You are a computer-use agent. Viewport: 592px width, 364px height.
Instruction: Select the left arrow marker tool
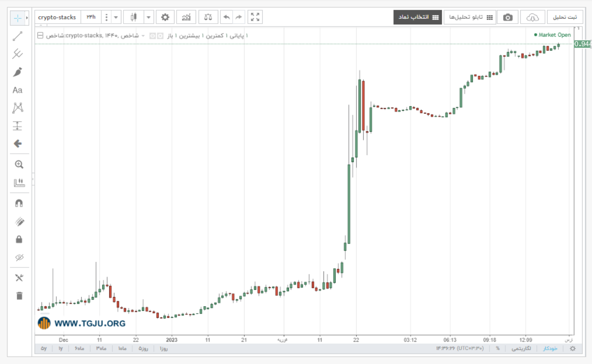click(17, 144)
